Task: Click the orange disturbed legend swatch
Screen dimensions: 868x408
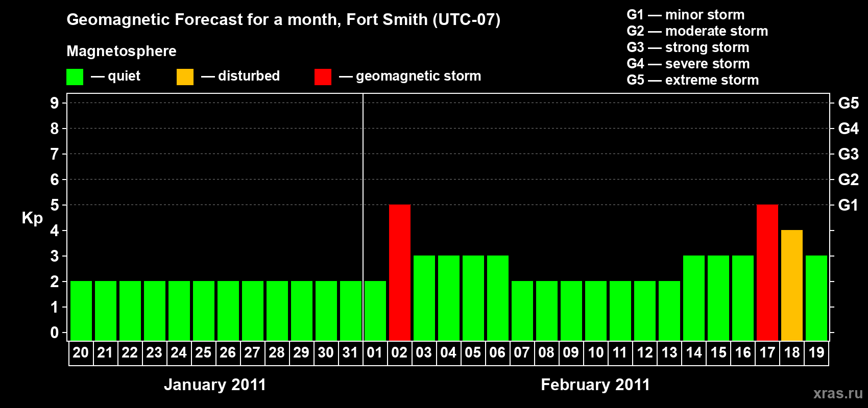Action: (x=185, y=77)
